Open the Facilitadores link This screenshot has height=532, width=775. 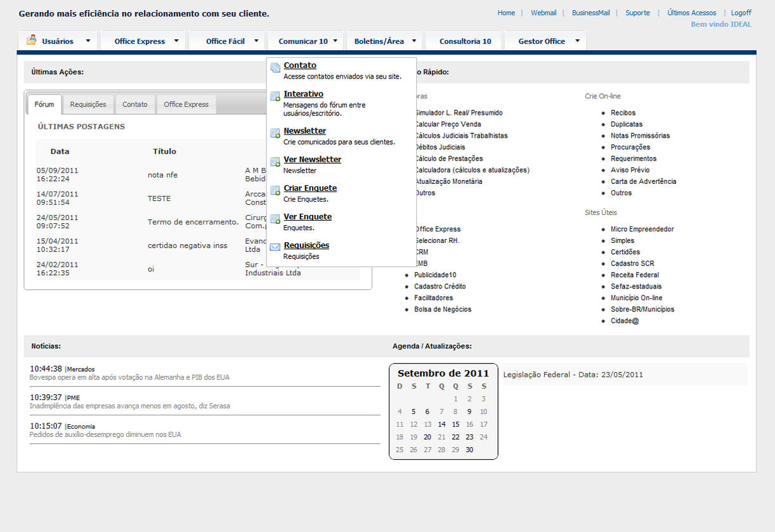434,297
